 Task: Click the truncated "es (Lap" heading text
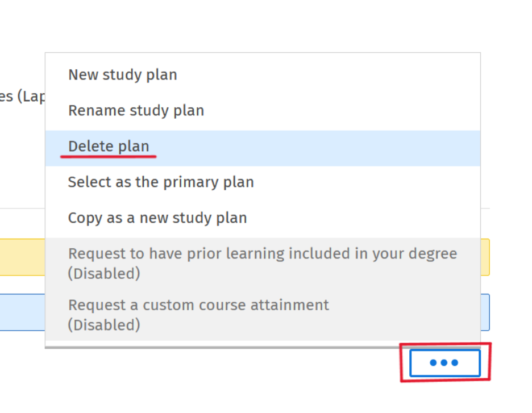(x=22, y=97)
